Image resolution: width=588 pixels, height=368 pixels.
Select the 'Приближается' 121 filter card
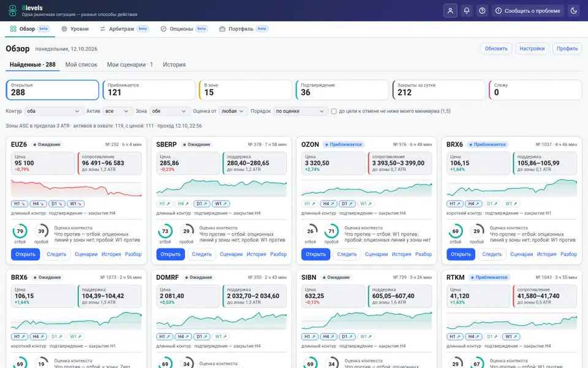tap(149, 90)
